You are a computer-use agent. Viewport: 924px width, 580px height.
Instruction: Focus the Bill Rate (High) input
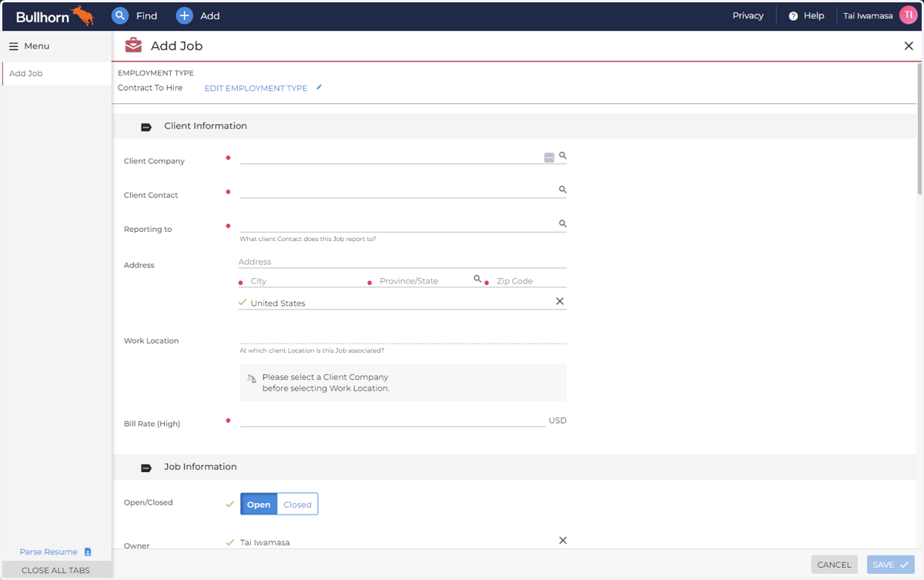pos(393,420)
